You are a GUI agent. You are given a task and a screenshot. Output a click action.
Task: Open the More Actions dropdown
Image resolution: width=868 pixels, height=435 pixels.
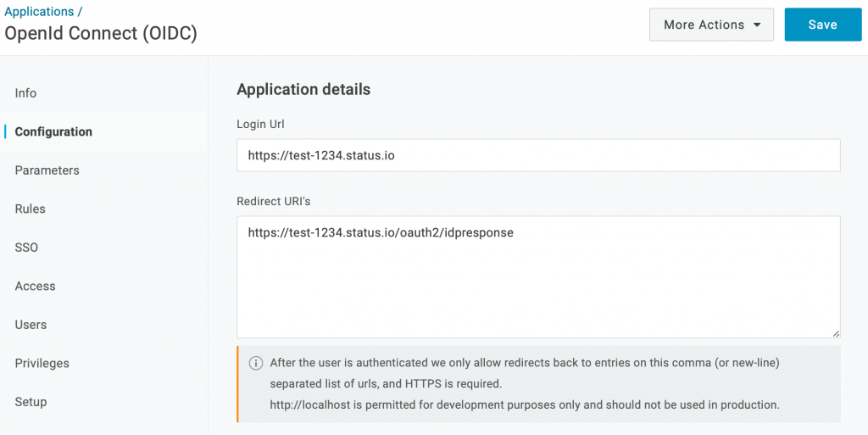tap(711, 25)
